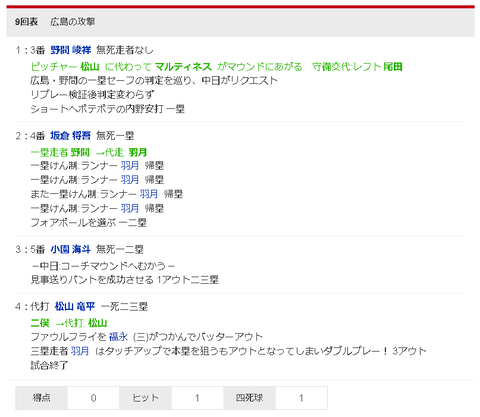Click situation text 無死走者なし
Image resolution: width=480 pixels, height=417 pixels.
[x=125, y=50]
